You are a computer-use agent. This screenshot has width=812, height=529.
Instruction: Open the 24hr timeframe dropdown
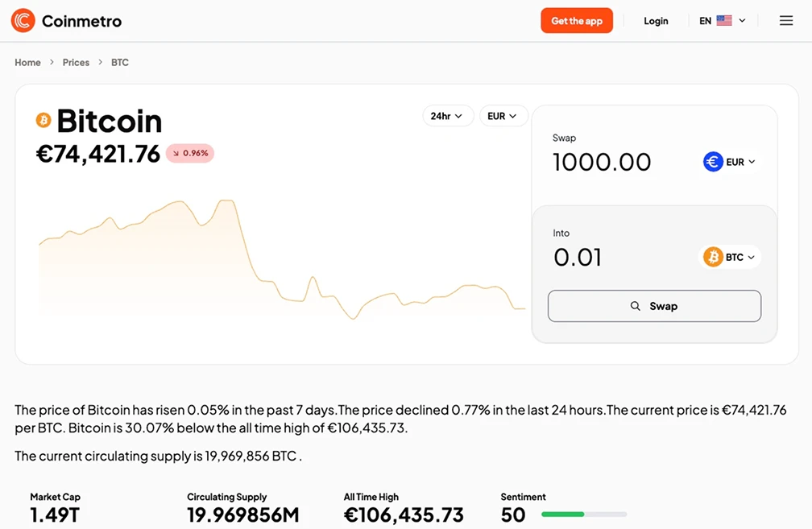448,115
